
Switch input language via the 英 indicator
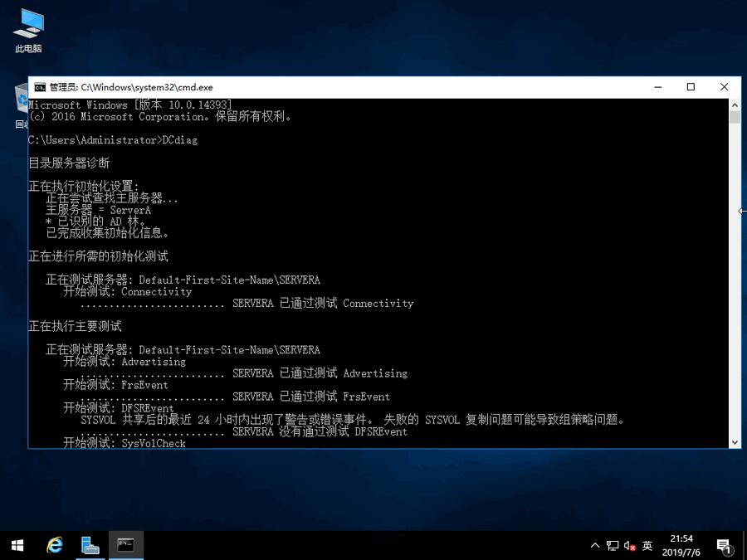click(647, 545)
